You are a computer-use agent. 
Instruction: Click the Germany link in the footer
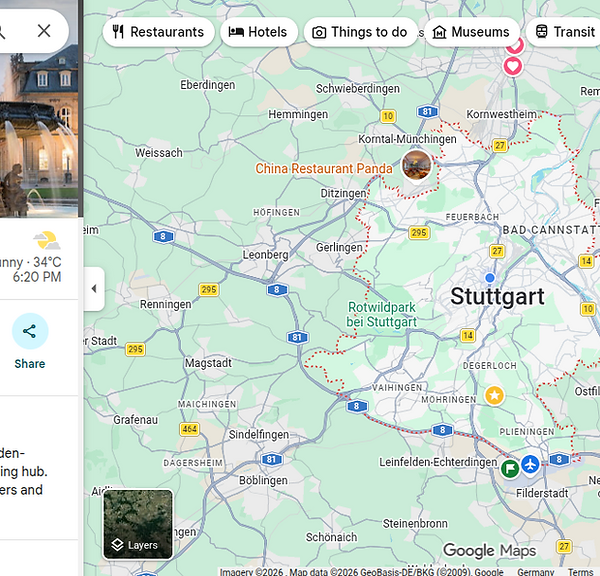pos(536,572)
